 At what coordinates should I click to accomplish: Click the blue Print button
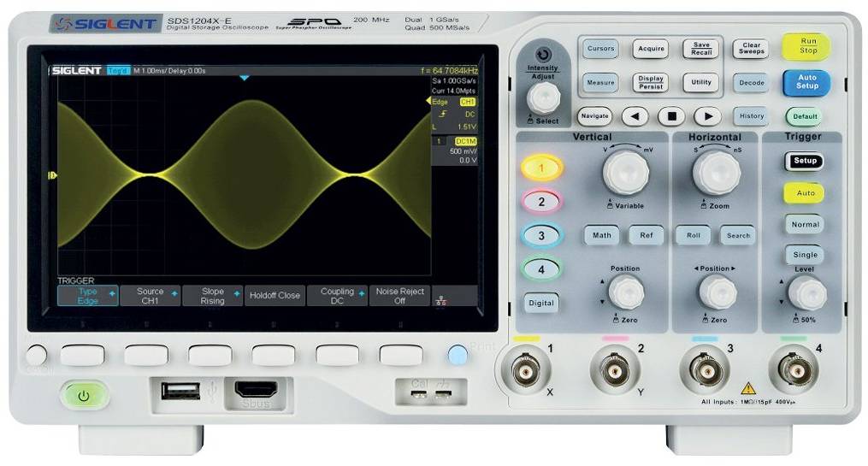pos(458,355)
